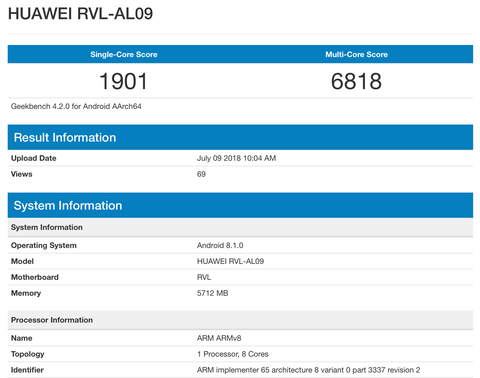Click the HUAWEI RVL-AL09 page title
This screenshot has width=480, height=378.
pyautogui.click(x=80, y=14)
